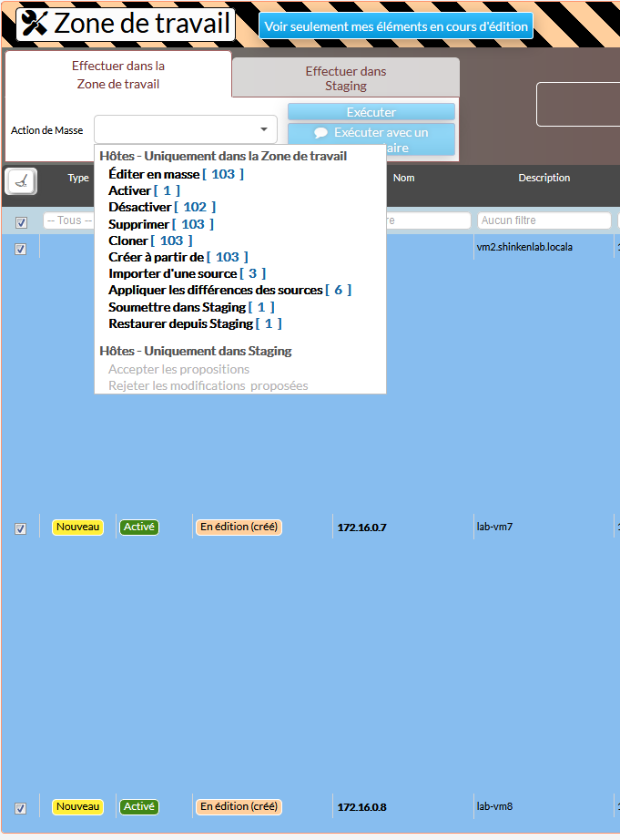
Task: Toggle the select-all checkbox in filter row
Action: pos(22,221)
